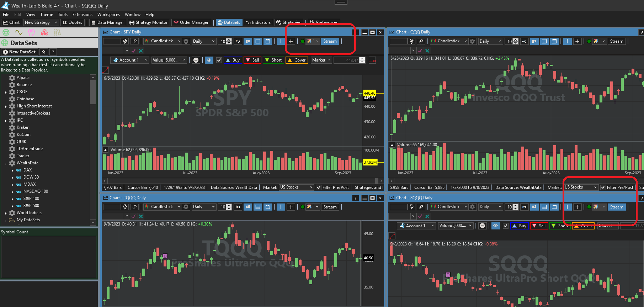
Task: Select the NASDAQ 100 dataset
Action: (x=36, y=191)
